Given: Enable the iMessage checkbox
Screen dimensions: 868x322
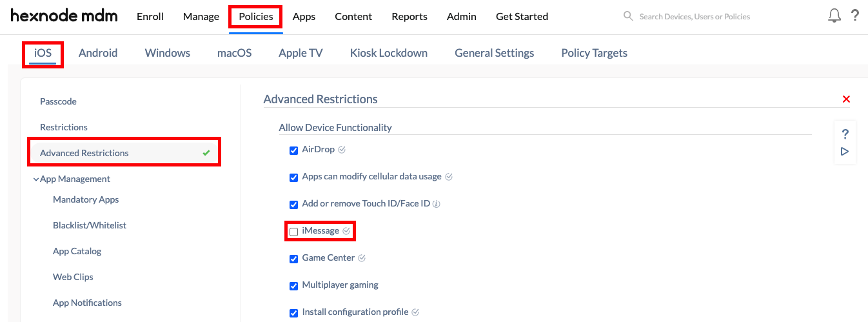Looking at the screenshot, I should pos(293,232).
